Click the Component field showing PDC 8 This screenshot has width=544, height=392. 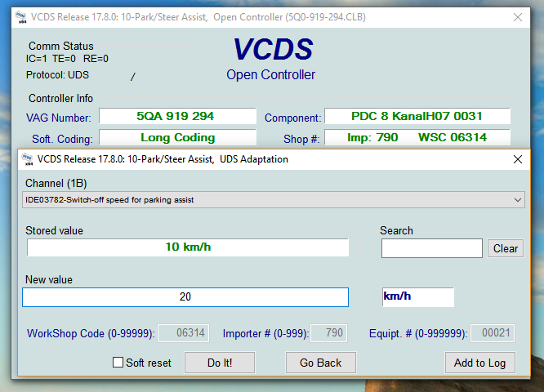(417, 116)
